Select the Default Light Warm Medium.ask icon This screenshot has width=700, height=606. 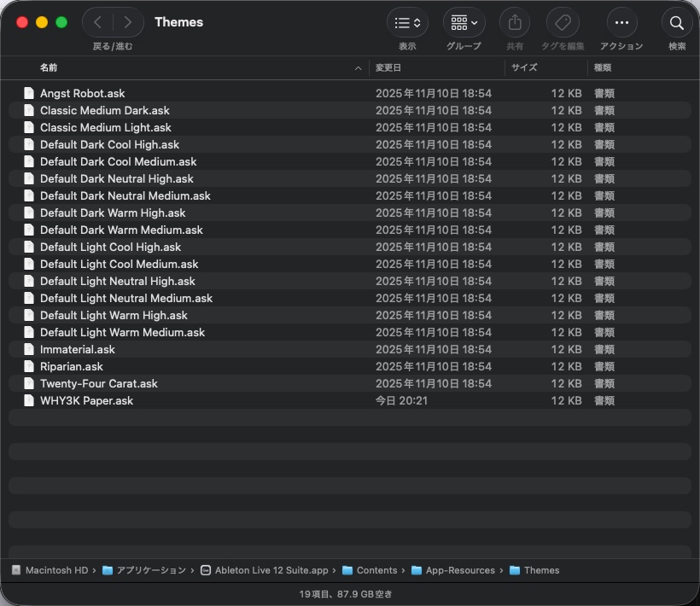[29, 333]
